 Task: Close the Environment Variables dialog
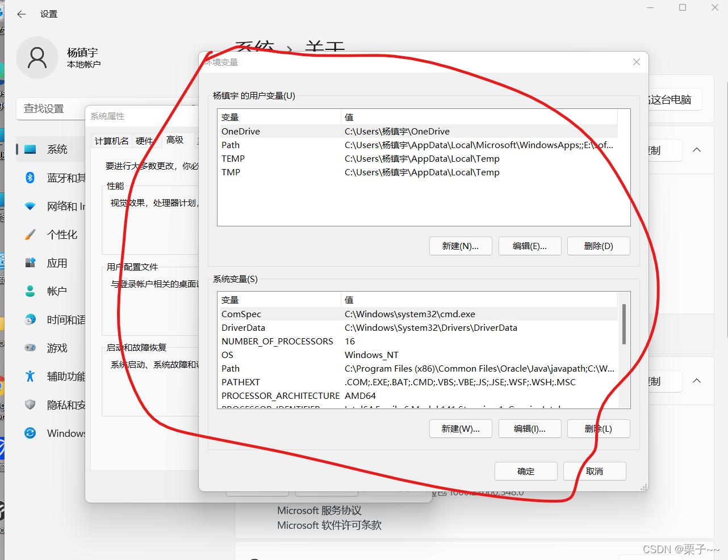[x=637, y=62]
